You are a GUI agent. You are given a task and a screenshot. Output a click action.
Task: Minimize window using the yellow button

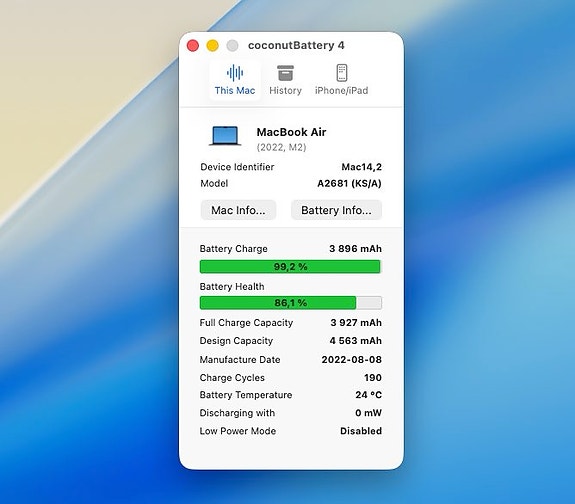[x=213, y=45]
